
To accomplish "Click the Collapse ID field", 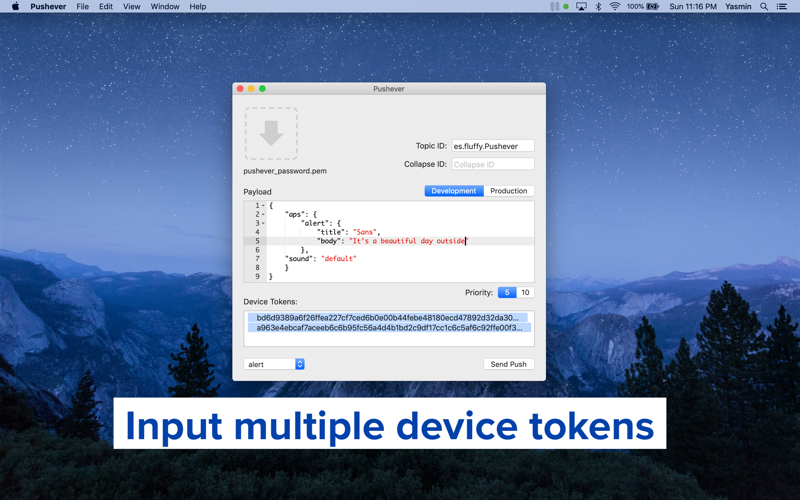I will pos(492,164).
